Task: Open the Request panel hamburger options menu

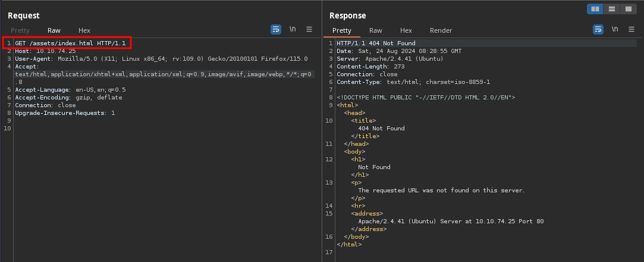Action: tap(309, 29)
